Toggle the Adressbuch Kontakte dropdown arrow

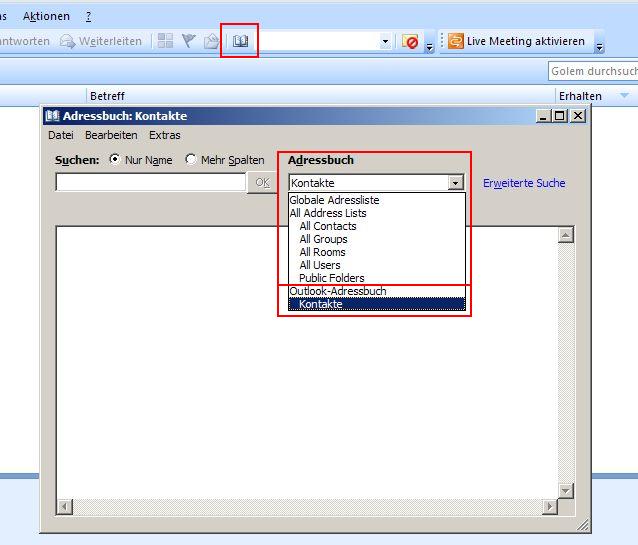[x=455, y=183]
